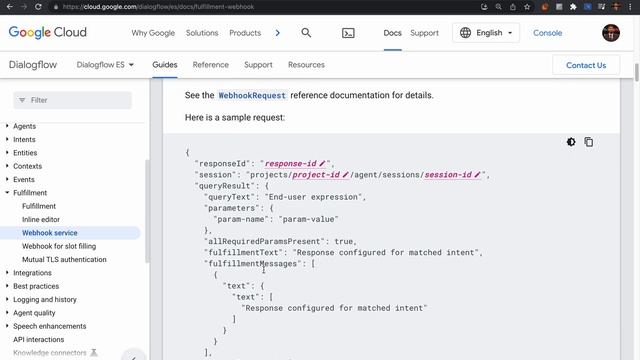Click the Google Cloud logo
The width and height of the screenshot is (640, 360).
coord(48,32)
